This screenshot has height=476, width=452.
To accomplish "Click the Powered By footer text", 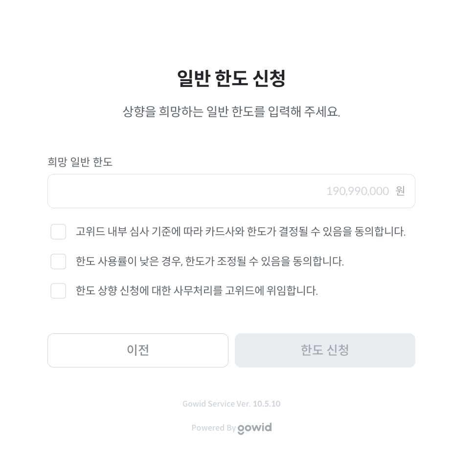I will [213, 428].
